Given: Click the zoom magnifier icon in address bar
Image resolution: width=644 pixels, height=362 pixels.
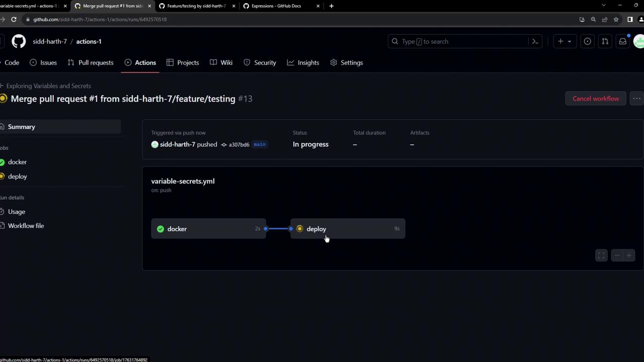Looking at the screenshot, I should pos(593,19).
